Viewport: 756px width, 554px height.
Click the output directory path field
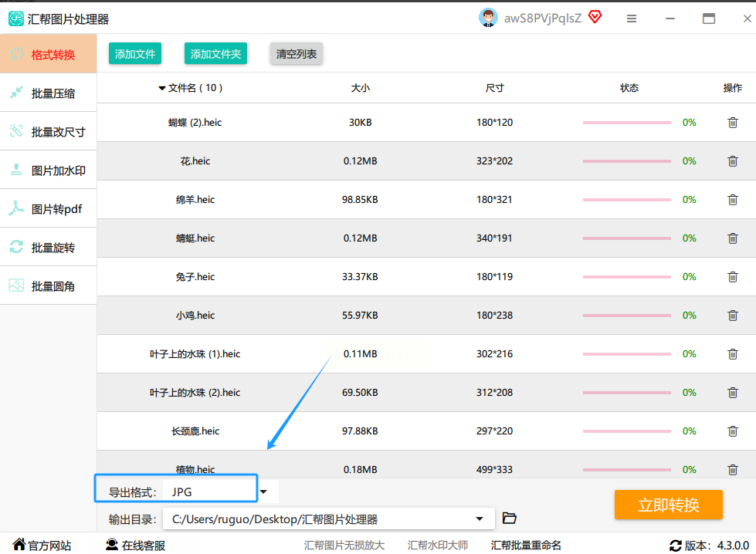[329, 519]
